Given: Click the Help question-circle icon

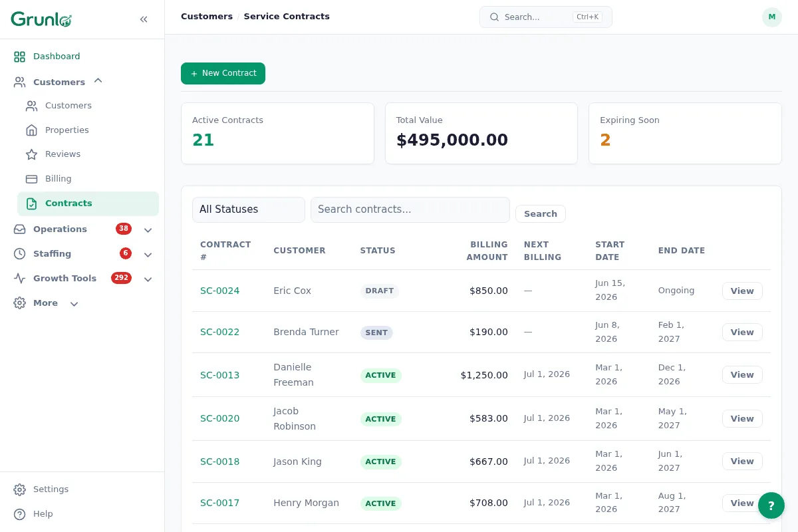Looking at the screenshot, I should [20, 514].
